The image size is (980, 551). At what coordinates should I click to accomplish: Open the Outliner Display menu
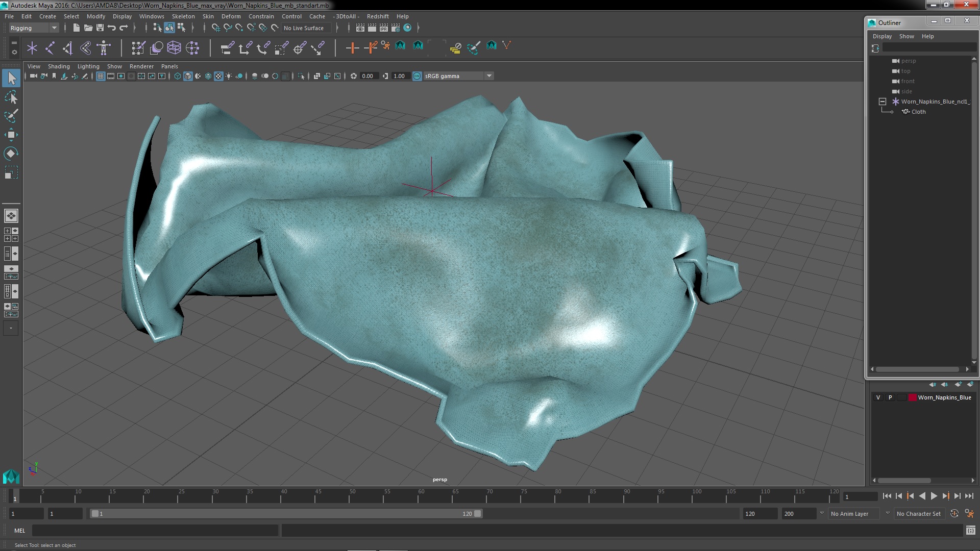click(x=882, y=36)
